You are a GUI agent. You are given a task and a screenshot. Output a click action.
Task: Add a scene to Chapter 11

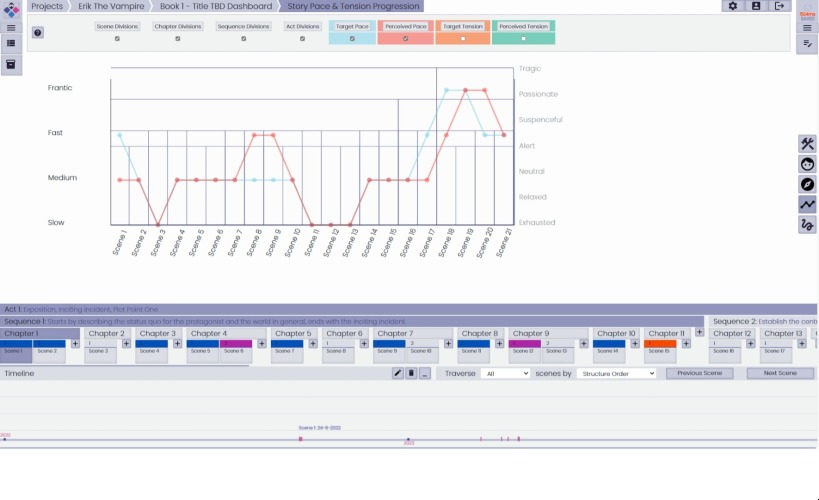tap(686, 344)
